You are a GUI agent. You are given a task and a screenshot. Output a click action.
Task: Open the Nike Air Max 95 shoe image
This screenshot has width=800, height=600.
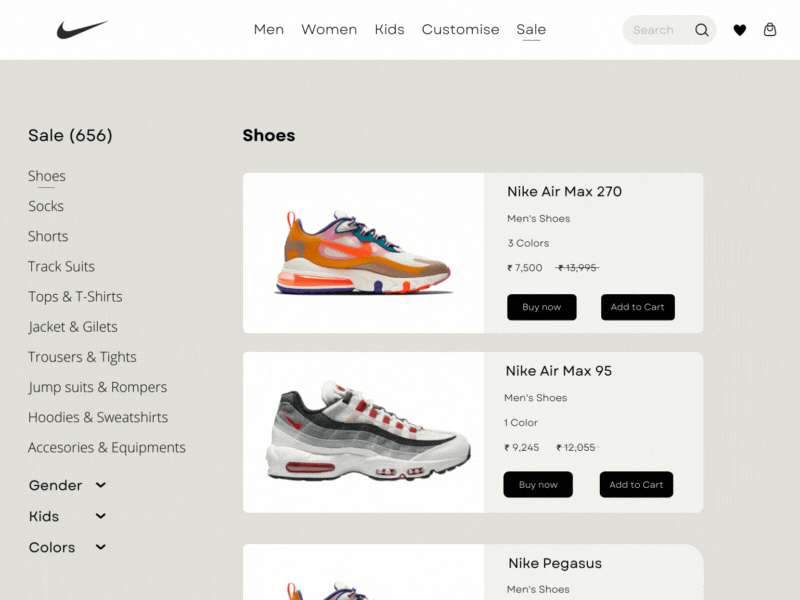tap(367, 432)
